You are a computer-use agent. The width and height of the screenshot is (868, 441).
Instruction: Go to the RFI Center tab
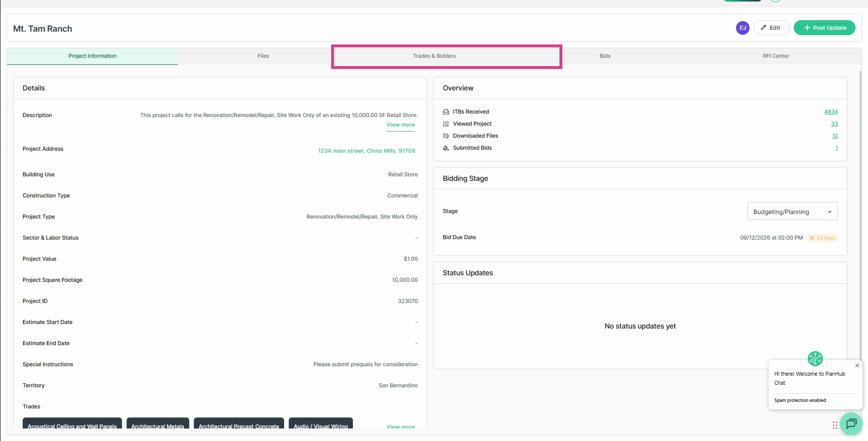[776, 56]
